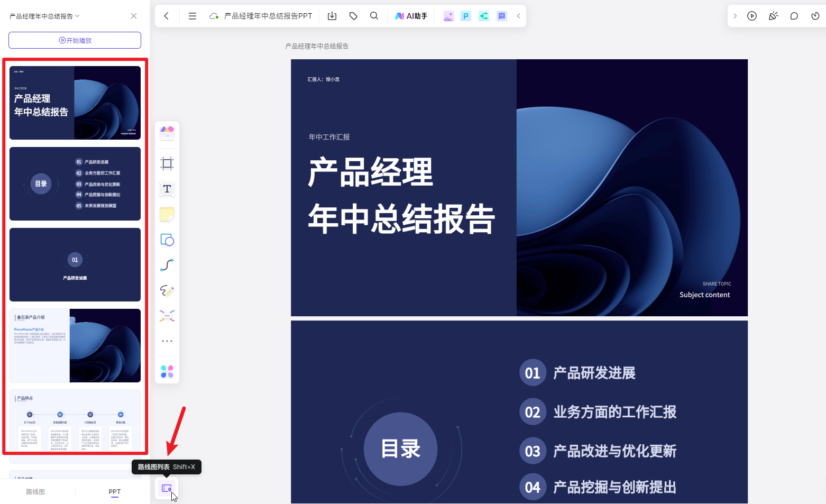The height and width of the screenshot is (504, 826).
Task: Open more tools via three dots
Action: pos(167,341)
